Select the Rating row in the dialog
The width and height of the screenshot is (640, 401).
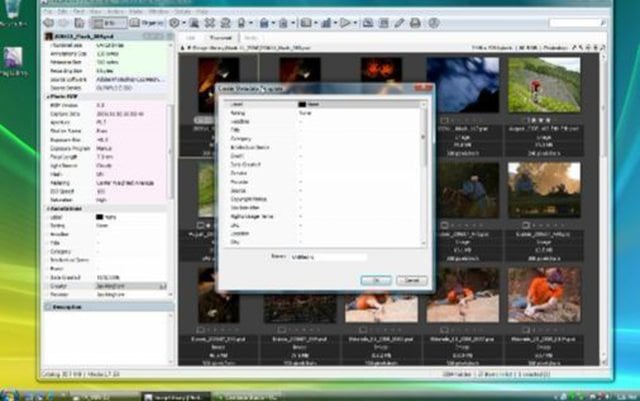click(322, 113)
